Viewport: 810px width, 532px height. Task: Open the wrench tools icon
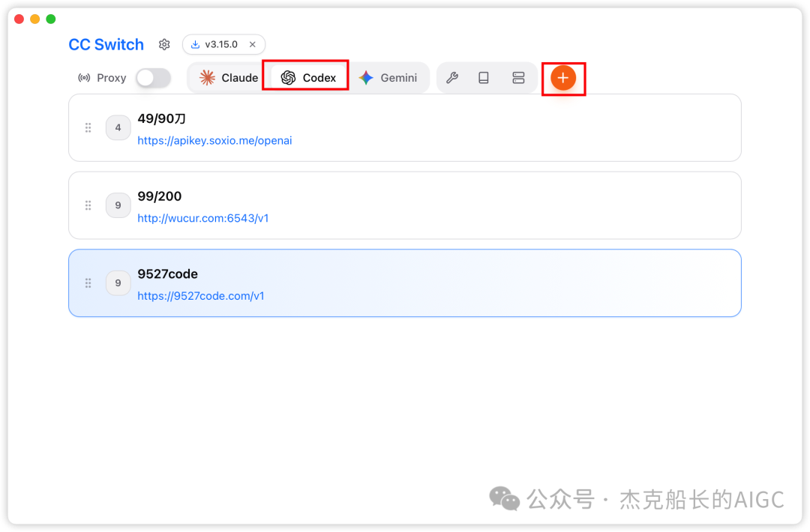[x=452, y=78]
